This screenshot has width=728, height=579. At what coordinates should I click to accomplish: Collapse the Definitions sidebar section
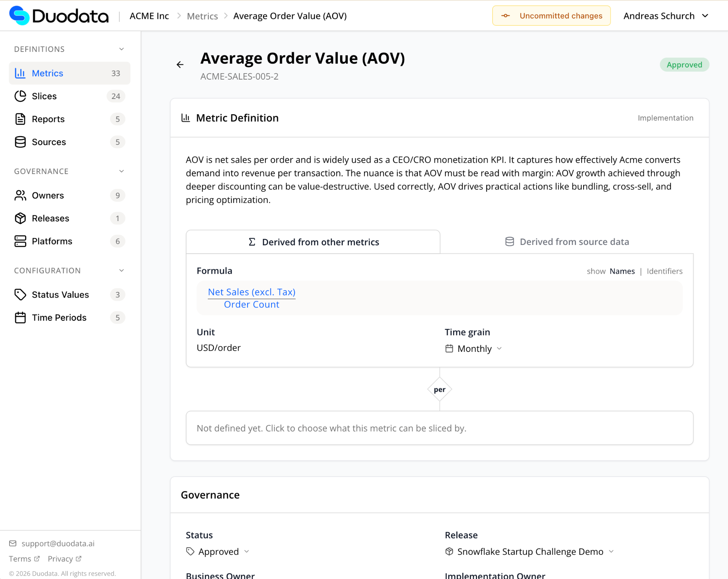coord(121,49)
